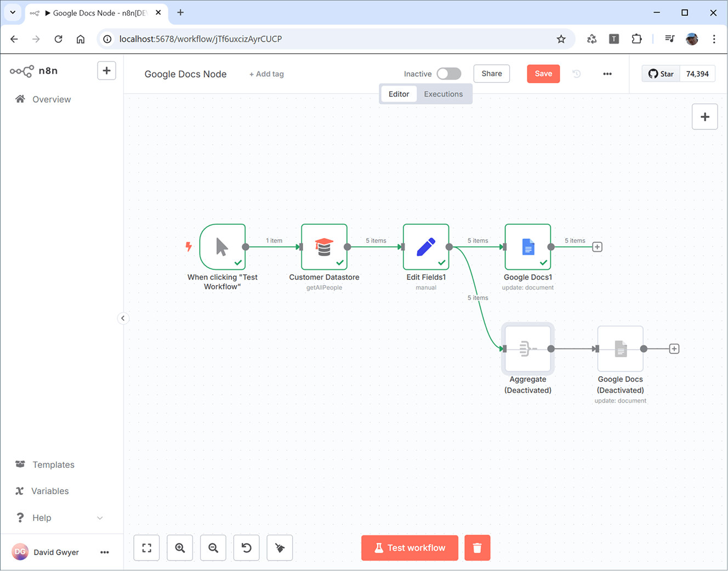This screenshot has height=571, width=728.
Task: Click the browser address bar URL
Action: click(x=201, y=39)
